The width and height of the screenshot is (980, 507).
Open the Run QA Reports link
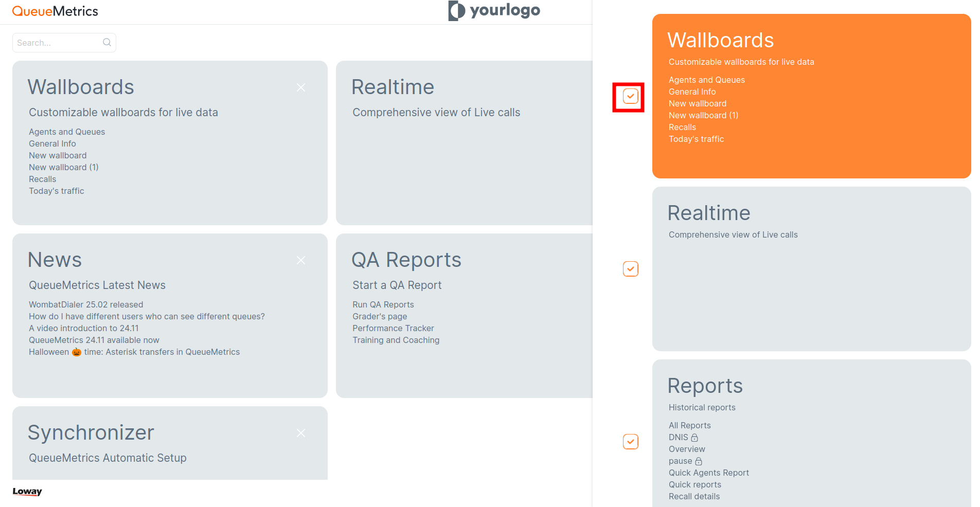(383, 304)
